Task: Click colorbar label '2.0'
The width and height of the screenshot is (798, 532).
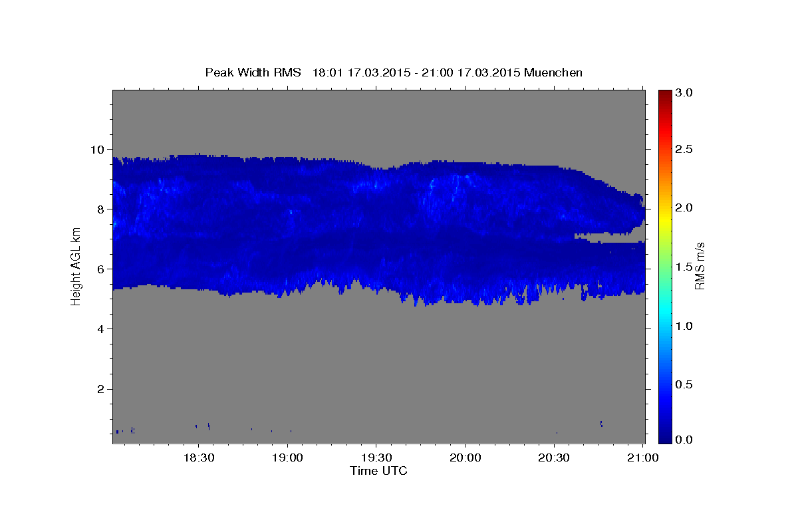Action: pyautogui.click(x=685, y=208)
